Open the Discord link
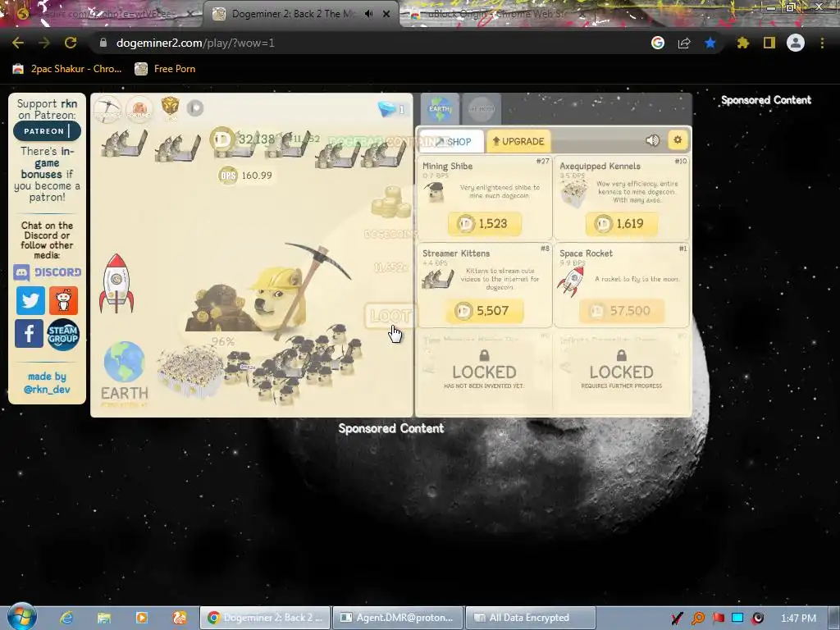This screenshot has width=840, height=630. (47, 272)
